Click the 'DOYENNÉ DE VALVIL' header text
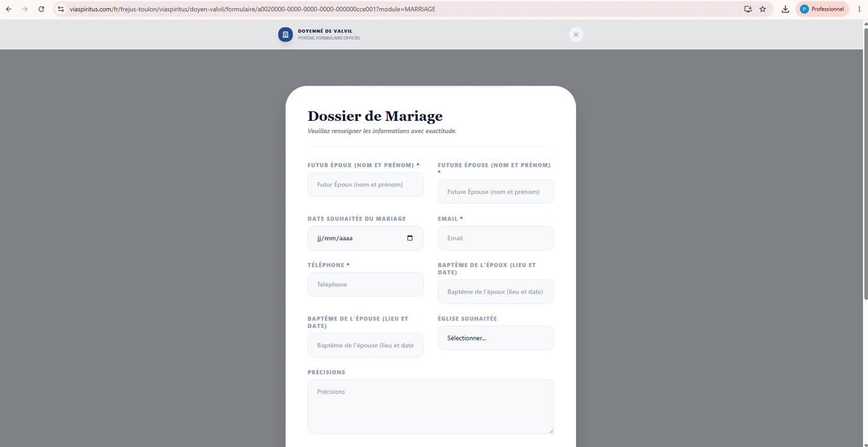This screenshot has height=447, width=868. click(x=325, y=31)
